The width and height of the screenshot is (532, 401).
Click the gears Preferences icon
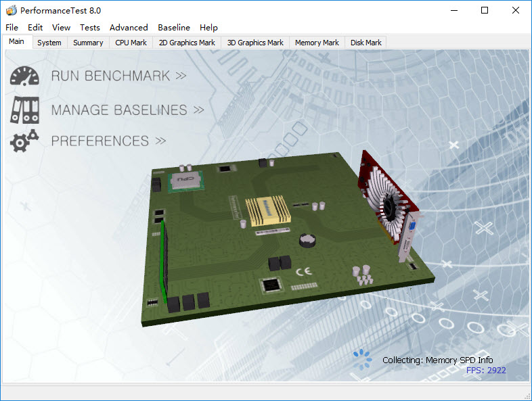[24, 141]
